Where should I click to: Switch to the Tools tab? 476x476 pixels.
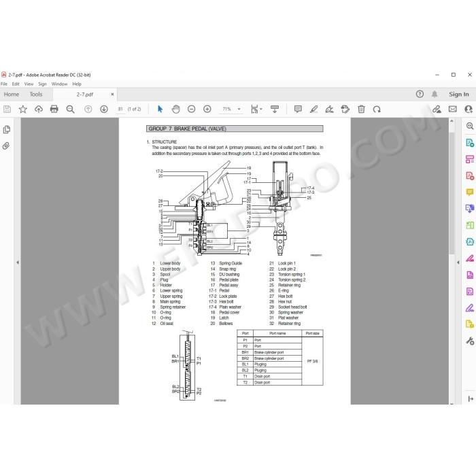(x=36, y=95)
